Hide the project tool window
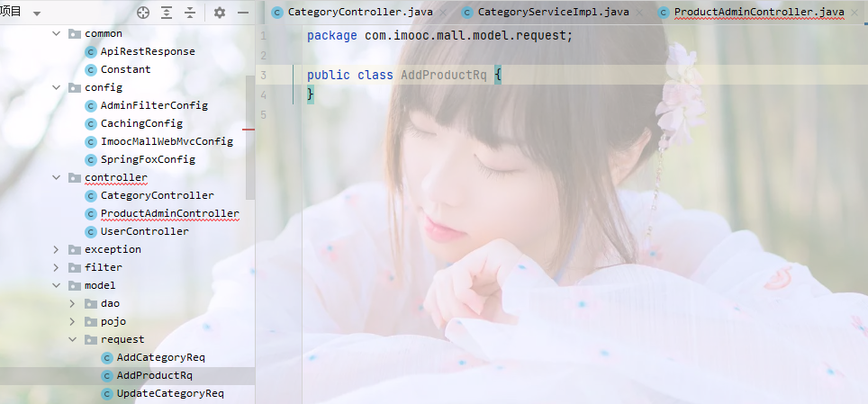This screenshot has height=404, width=868. click(x=242, y=13)
